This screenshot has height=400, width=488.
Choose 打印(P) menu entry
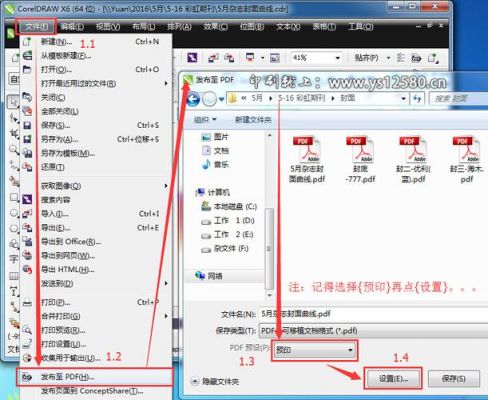tap(97, 302)
